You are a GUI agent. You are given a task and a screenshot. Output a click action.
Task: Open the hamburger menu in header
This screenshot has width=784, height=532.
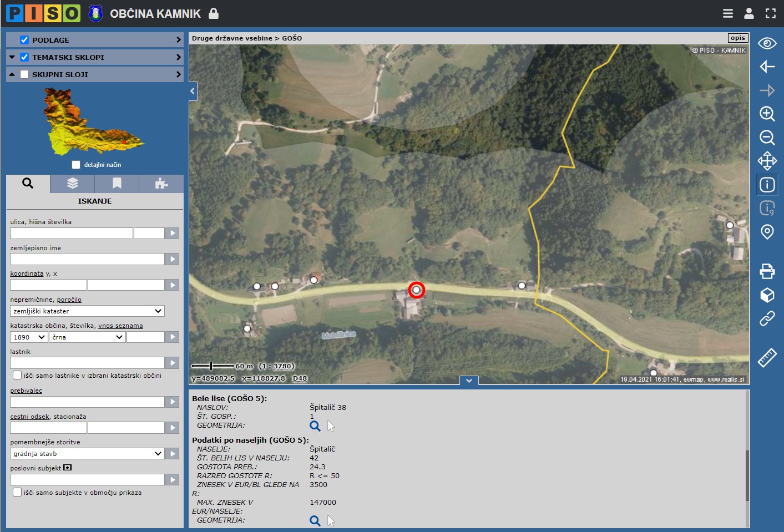click(x=728, y=13)
